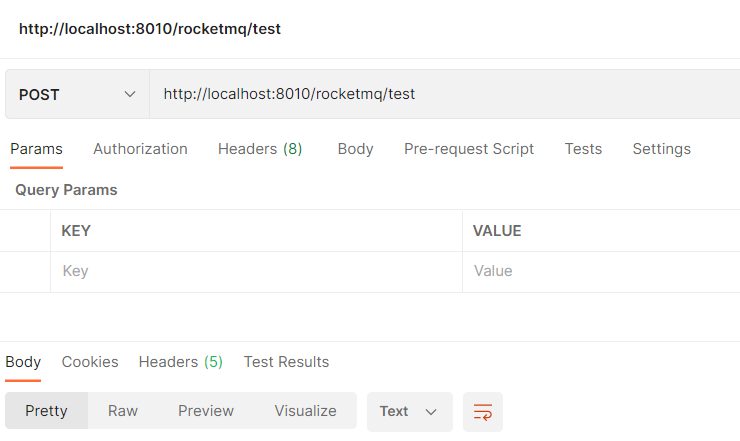This screenshot has height=441, width=740.
Task: Select the request Body tab
Action: click(x=355, y=149)
